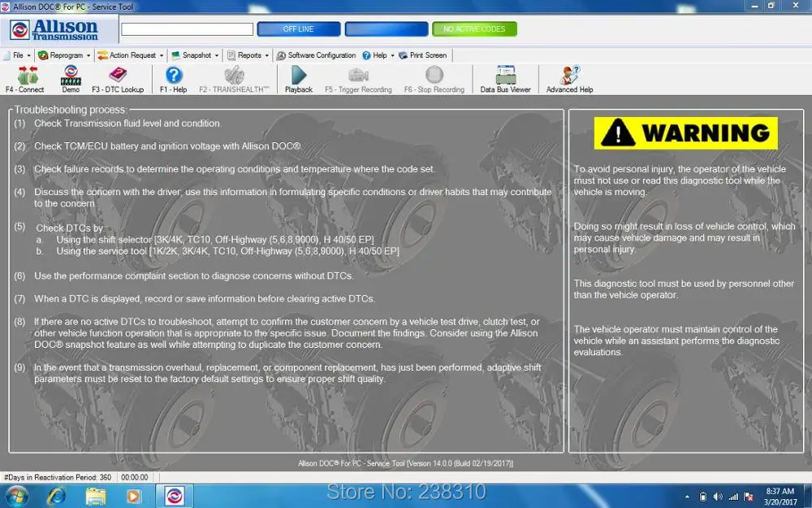
Task: Click the Reprogram menu icon
Action: (x=43, y=55)
